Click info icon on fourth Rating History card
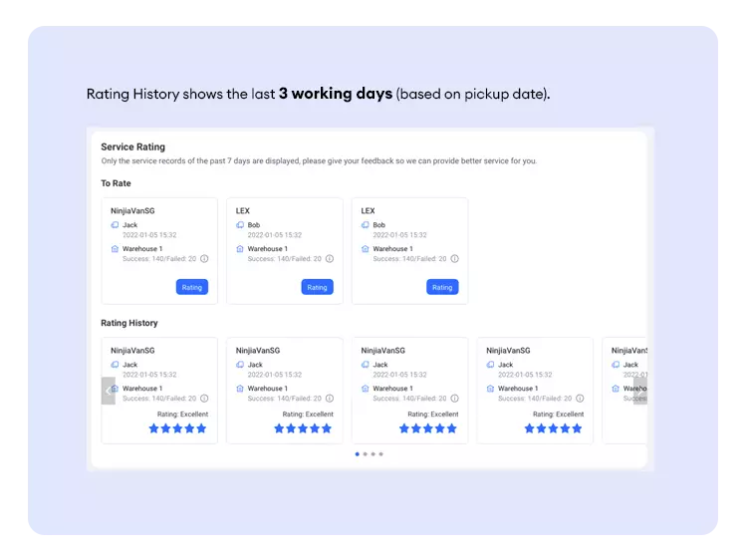This screenshot has height=560, width=747. pyautogui.click(x=580, y=399)
